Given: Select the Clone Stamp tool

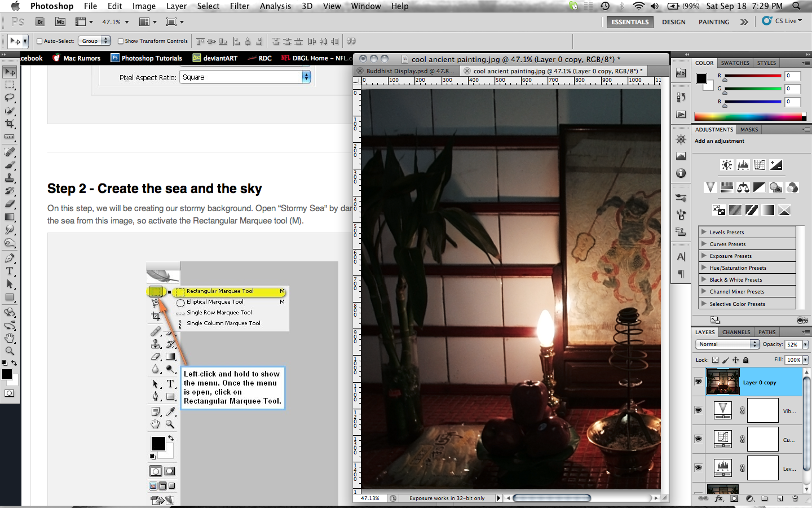Looking at the screenshot, I should (x=10, y=178).
